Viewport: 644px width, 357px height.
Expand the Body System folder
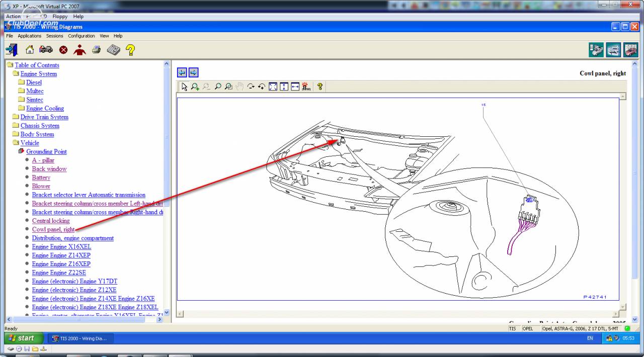(16, 134)
